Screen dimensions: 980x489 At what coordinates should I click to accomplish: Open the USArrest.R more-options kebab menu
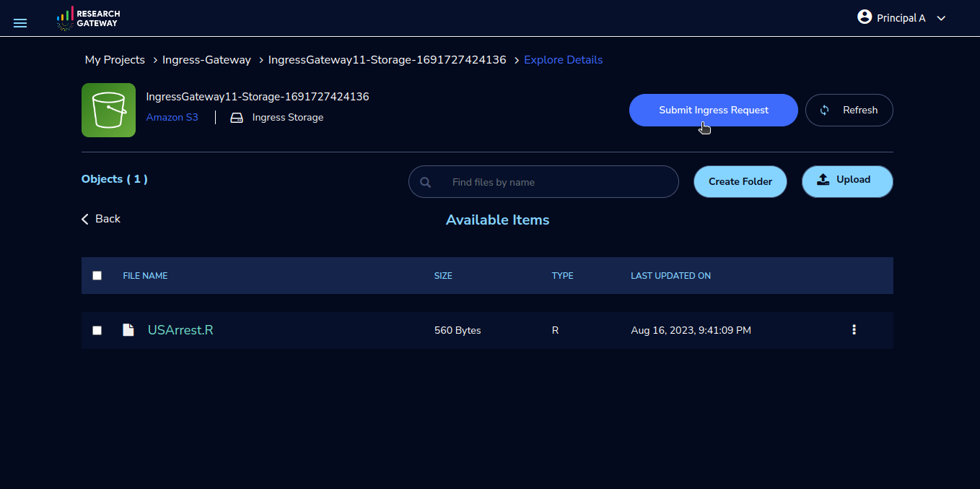[854, 329]
